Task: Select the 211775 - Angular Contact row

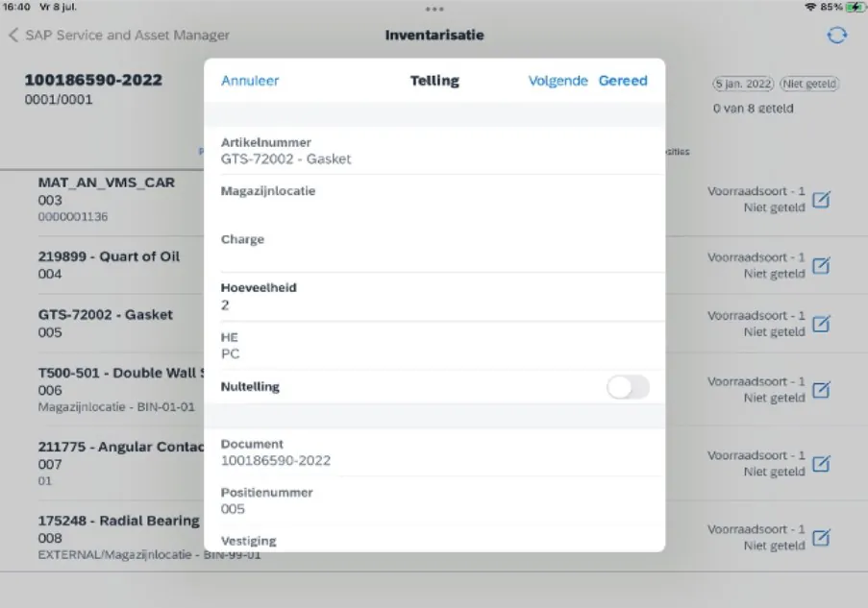Action: point(434,464)
